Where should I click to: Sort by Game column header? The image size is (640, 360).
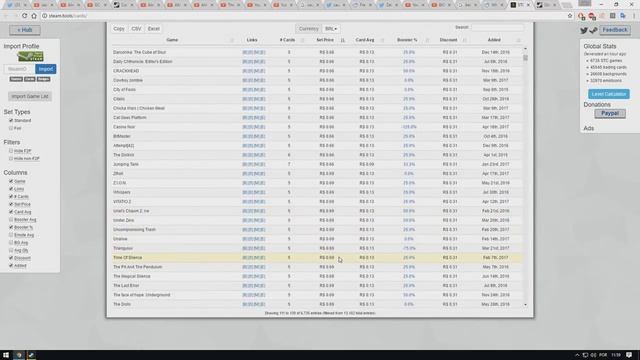coord(172,40)
